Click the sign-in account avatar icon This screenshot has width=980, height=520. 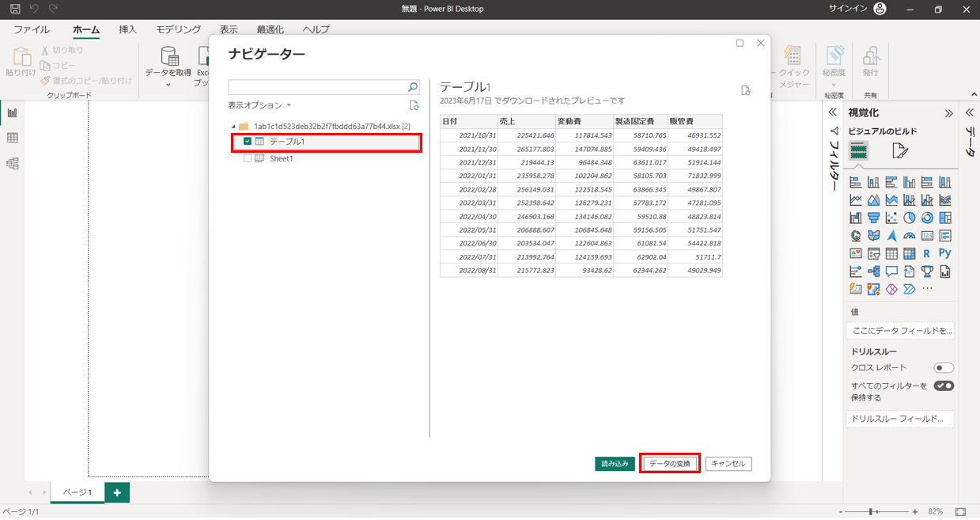[x=880, y=9]
